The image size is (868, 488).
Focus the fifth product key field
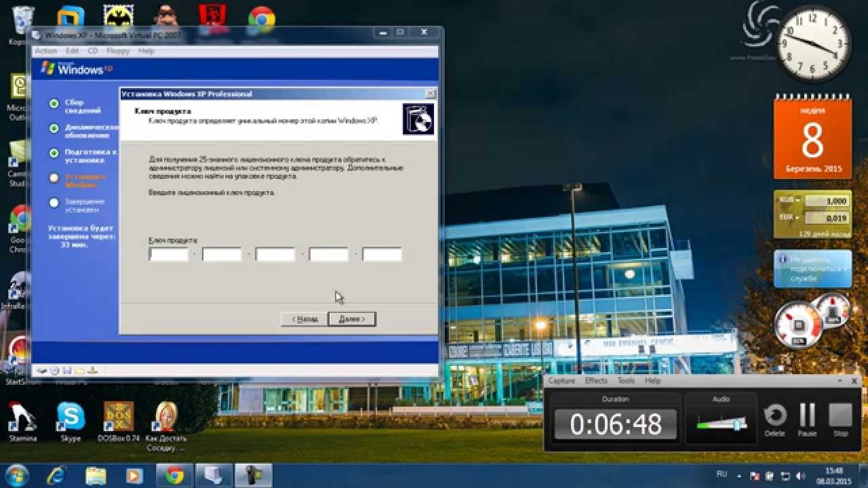coord(382,254)
